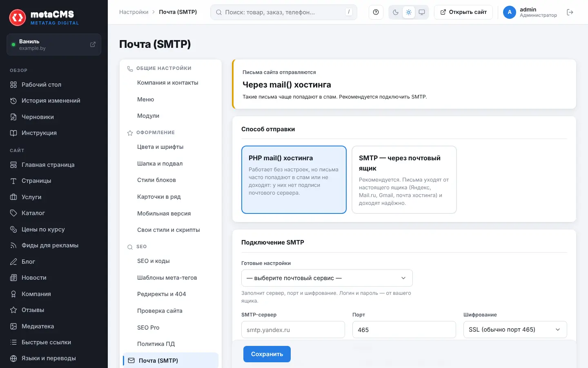
Task: Select SMTP через почтовый ящик method
Action: click(404, 180)
